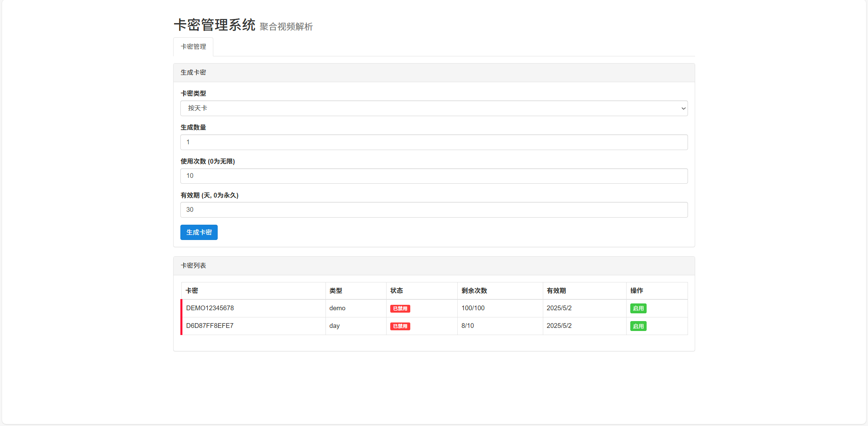Select the 卡密 column header
The image size is (868, 426).
point(192,291)
